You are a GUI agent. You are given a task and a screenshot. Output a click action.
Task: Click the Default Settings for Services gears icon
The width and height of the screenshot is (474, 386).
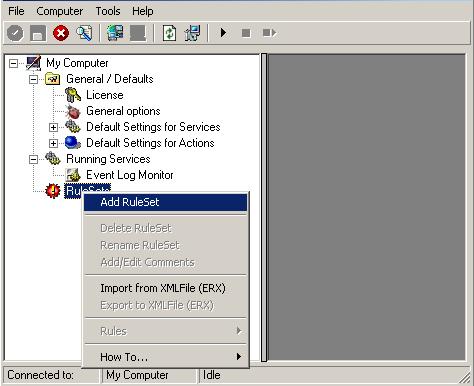tap(73, 127)
